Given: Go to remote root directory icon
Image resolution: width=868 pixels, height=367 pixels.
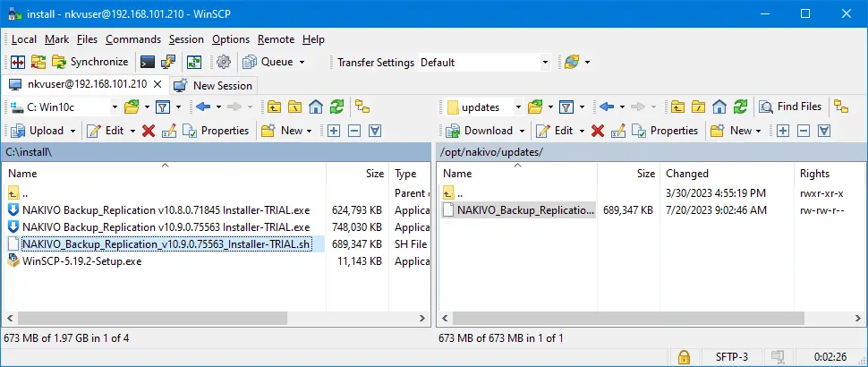Looking at the screenshot, I should (x=698, y=107).
